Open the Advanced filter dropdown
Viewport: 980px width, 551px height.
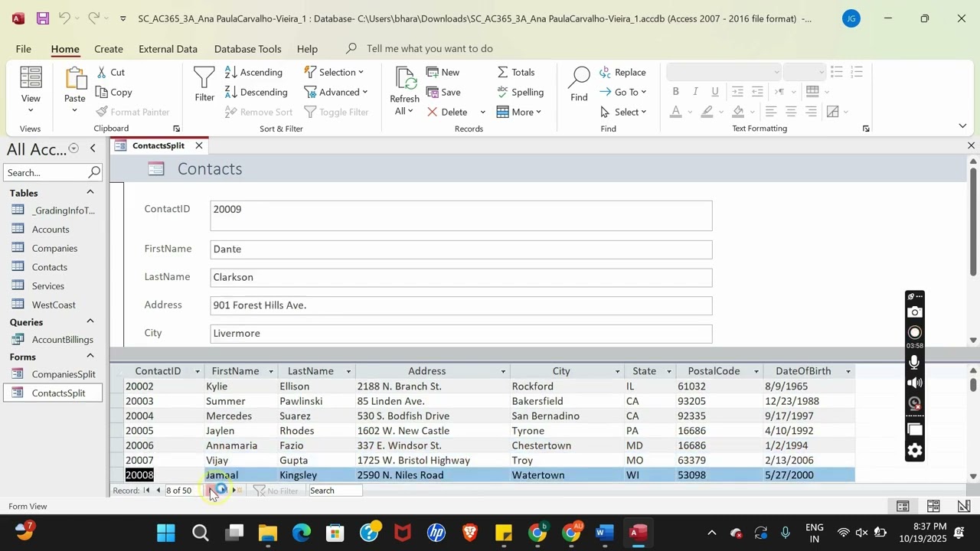(336, 92)
